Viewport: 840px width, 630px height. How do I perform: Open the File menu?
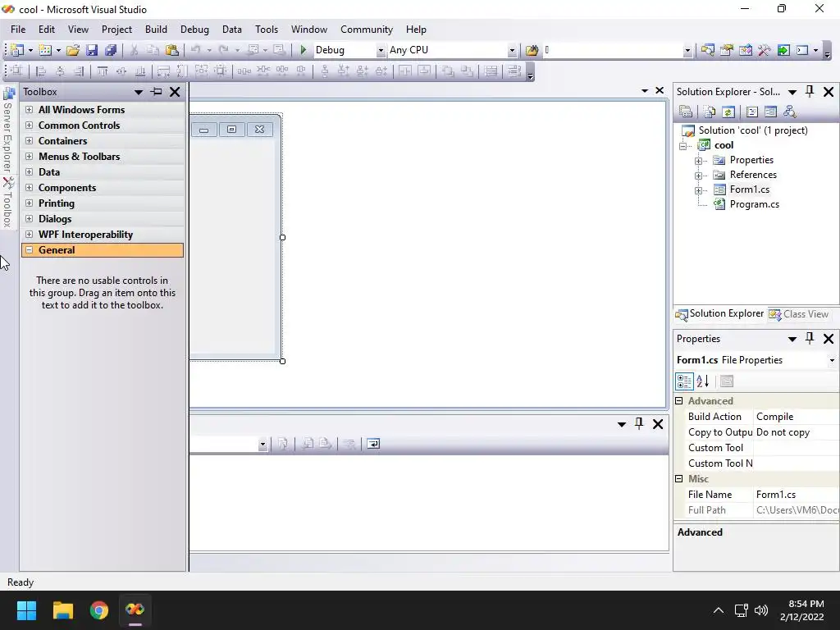click(x=18, y=30)
